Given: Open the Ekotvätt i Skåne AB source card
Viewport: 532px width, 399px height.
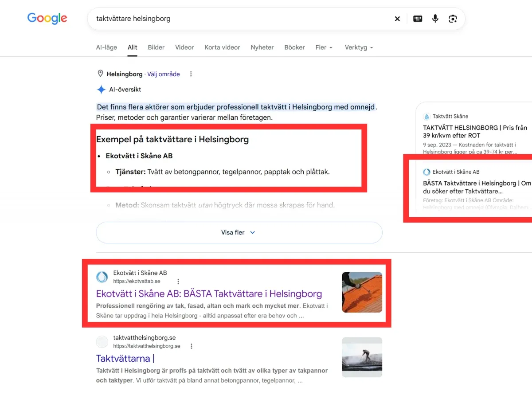Looking at the screenshot, I should pyautogui.click(x=477, y=188).
